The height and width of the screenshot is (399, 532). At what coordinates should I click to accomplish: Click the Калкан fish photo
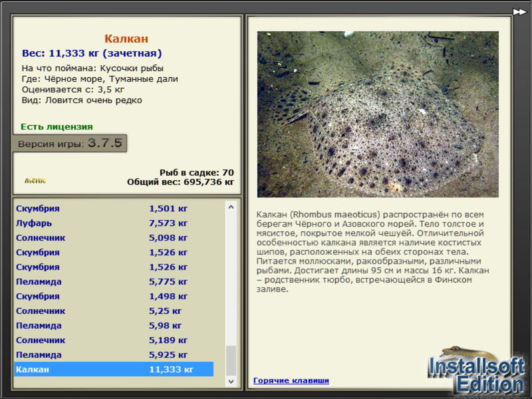[x=378, y=114]
